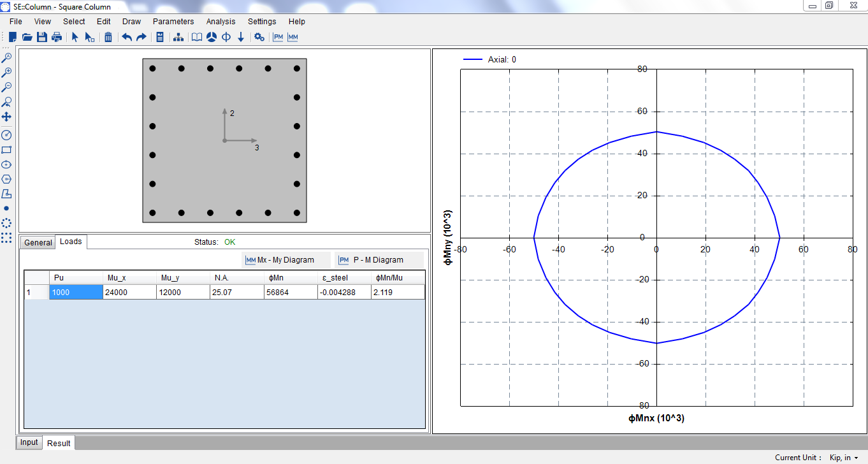Open the Settings menu
The image size is (868, 464).
(262, 22)
